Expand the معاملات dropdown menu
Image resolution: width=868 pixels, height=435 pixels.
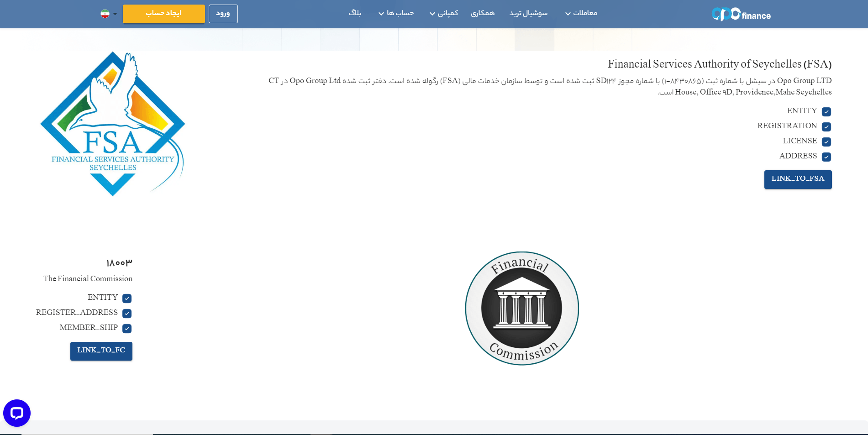(x=581, y=13)
